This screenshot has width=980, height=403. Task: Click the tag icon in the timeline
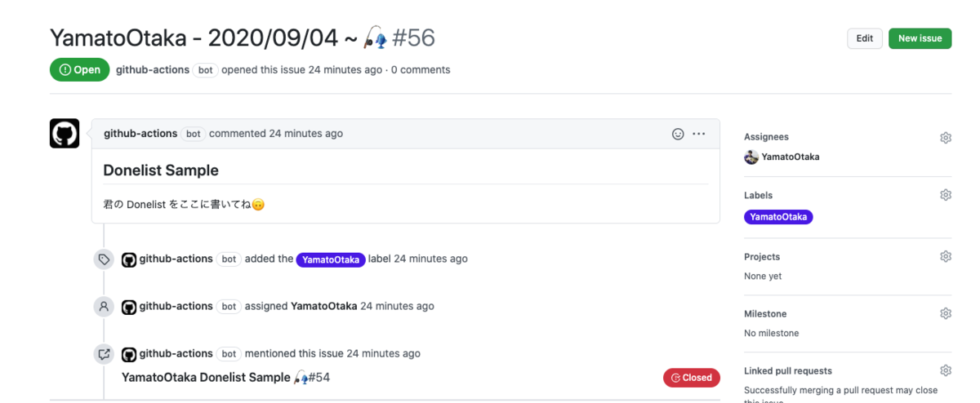(104, 259)
